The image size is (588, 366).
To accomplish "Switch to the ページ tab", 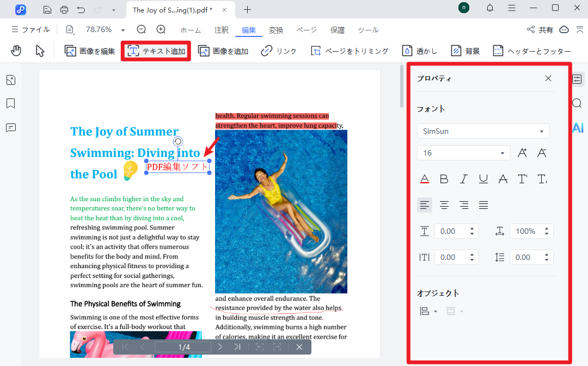I will (307, 30).
